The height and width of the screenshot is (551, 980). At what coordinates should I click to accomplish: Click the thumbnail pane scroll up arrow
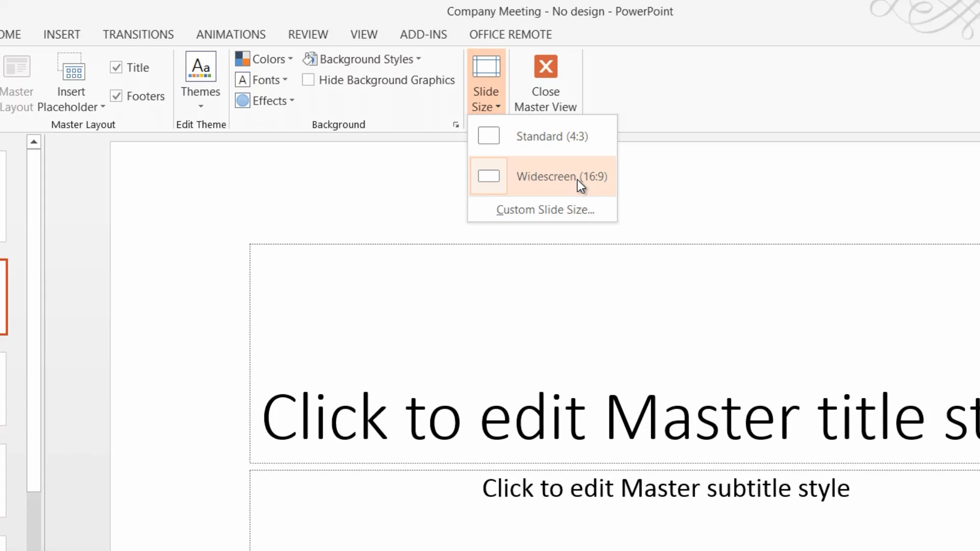tap(34, 142)
